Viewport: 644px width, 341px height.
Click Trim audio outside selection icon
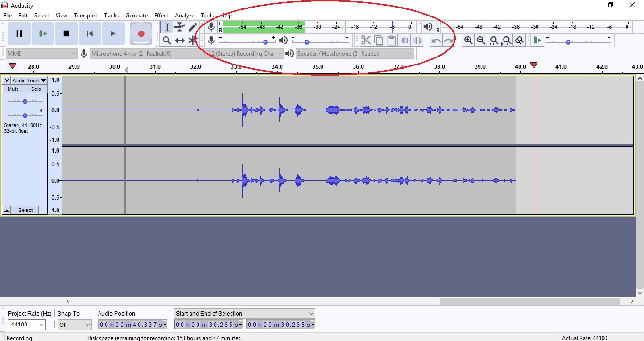pyautogui.click(x=405, y=41)
